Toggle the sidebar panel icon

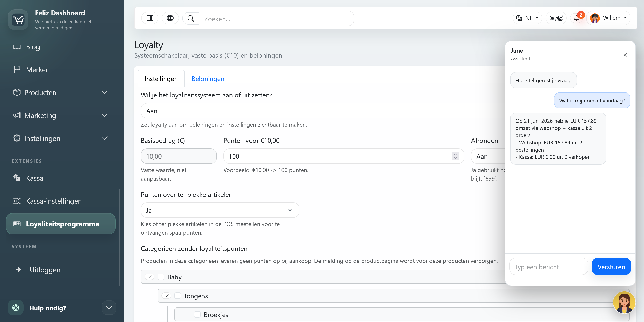click(x=150, y=18)
